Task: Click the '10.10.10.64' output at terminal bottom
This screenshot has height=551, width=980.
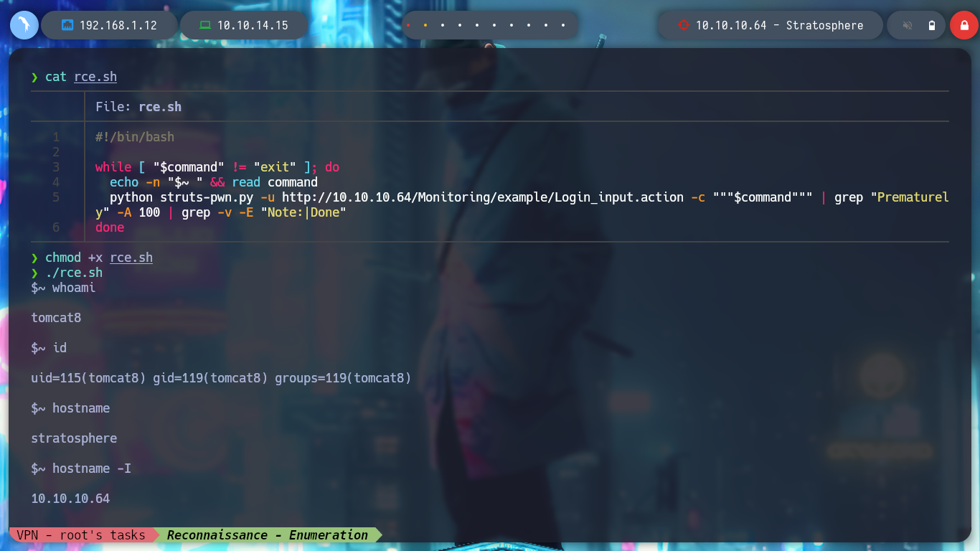Action: click(x=70, y=499)
